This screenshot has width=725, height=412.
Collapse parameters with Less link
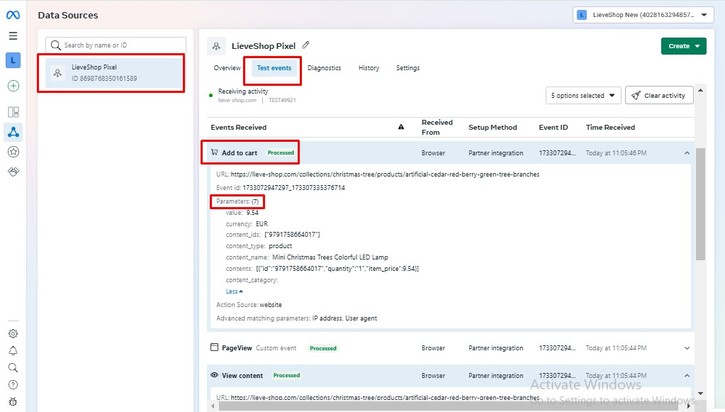click(234, 292)
